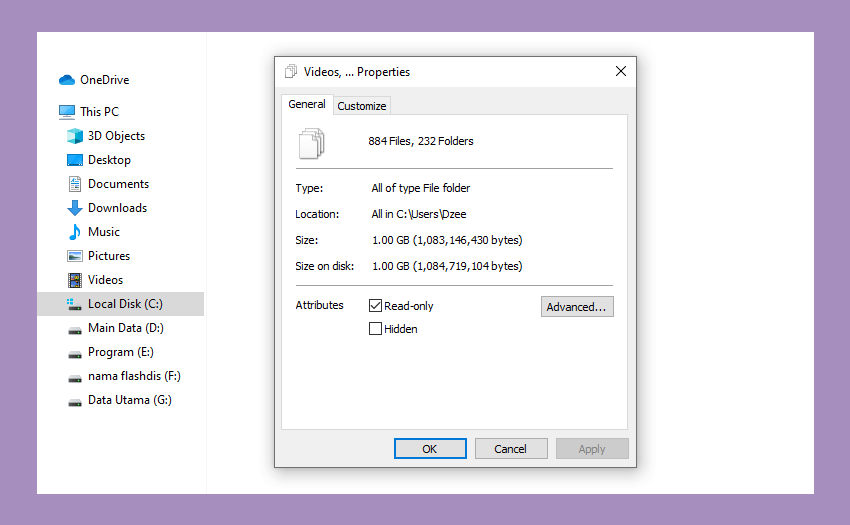Select Local Disk (C:) label
Screen dimensions: 850x525
125,304
